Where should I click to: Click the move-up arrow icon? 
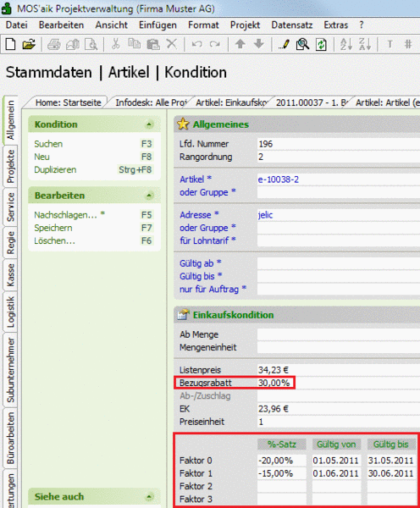(240, 44)
